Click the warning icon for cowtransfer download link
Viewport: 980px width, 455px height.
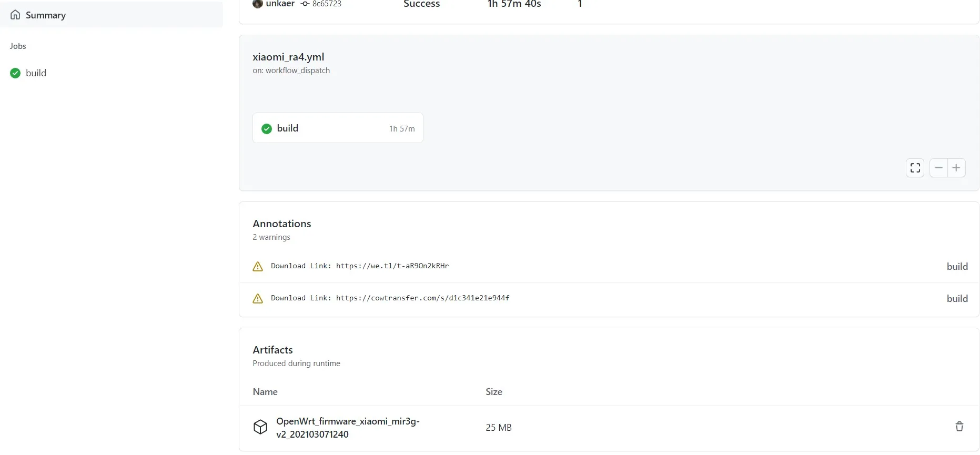click(258, 299)
